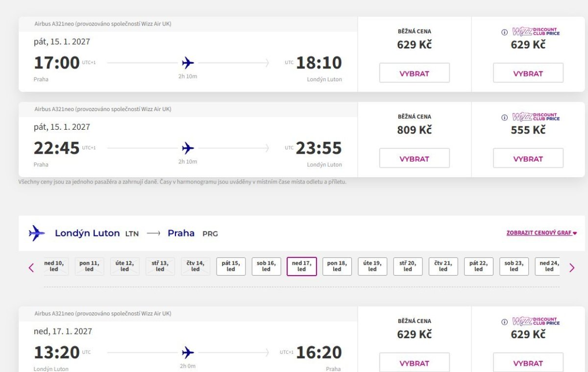Expand the ZOBRAZIT CENOVÝ GRAF price chart
Image resolution: width=588 pixels, height=372 pixels.
541,233
